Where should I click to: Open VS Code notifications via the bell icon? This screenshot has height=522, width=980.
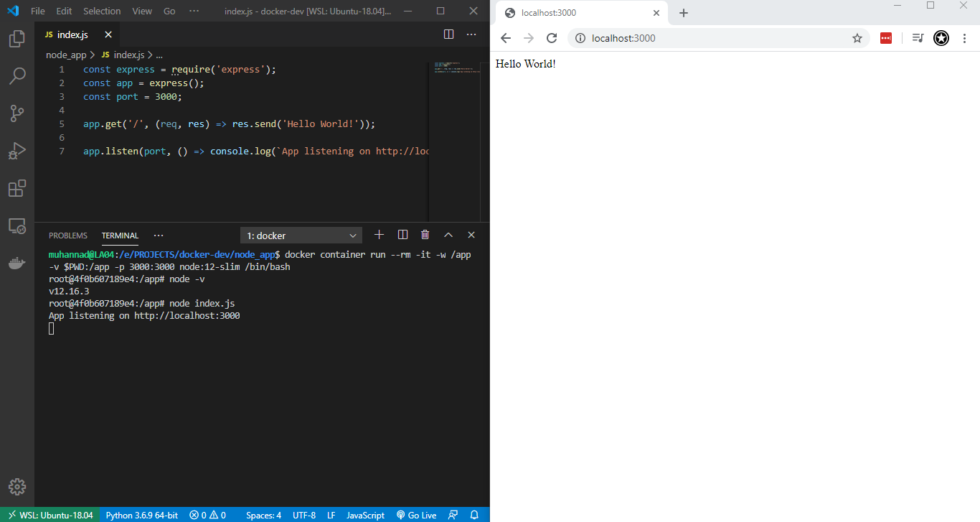[473, 515]
